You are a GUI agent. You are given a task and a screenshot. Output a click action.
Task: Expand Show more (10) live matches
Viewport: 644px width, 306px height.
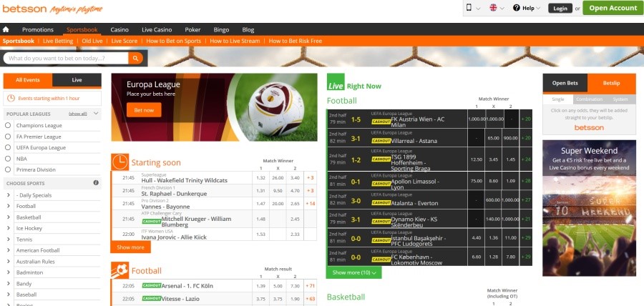tap(353, 272)
